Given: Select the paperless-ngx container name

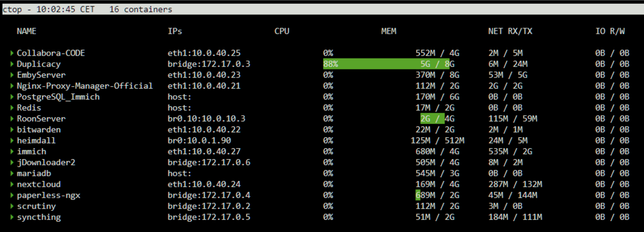Looking at the screenshot, I should 48,195.
